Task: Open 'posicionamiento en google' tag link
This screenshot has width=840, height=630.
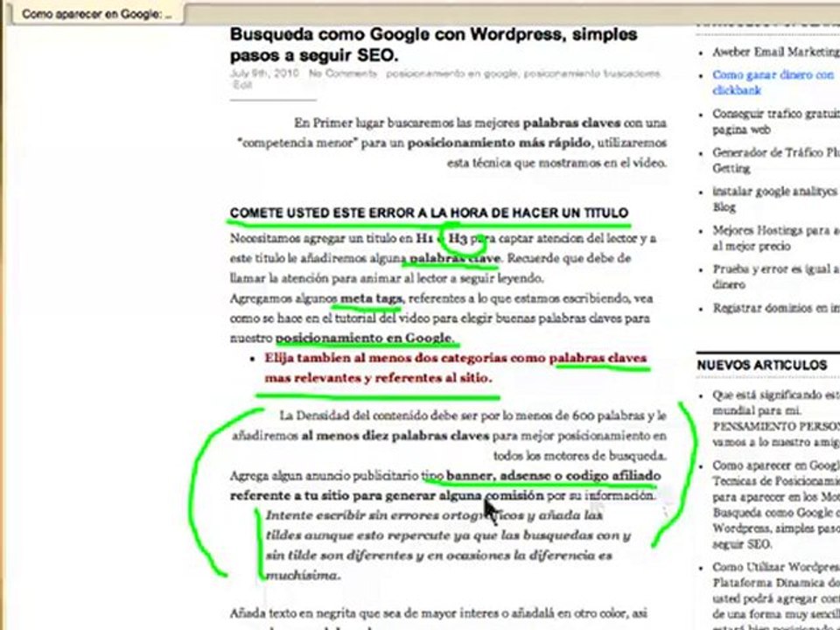Action: coord(451,73)
